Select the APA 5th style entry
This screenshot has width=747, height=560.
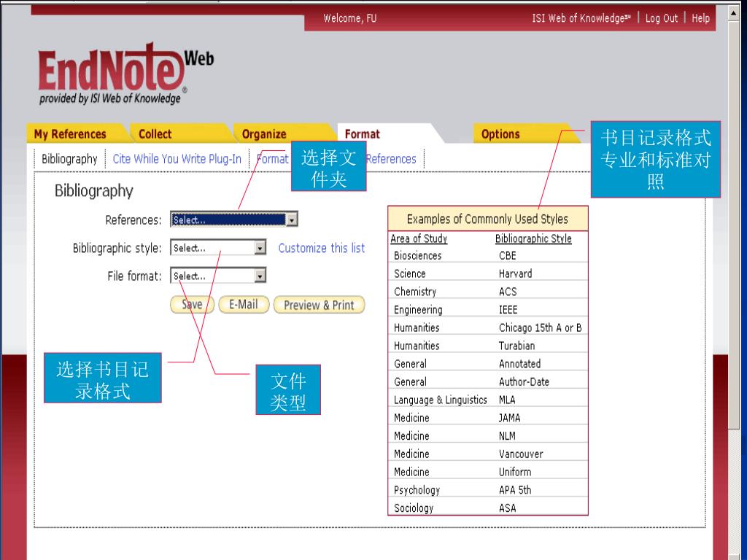[514, 491]
